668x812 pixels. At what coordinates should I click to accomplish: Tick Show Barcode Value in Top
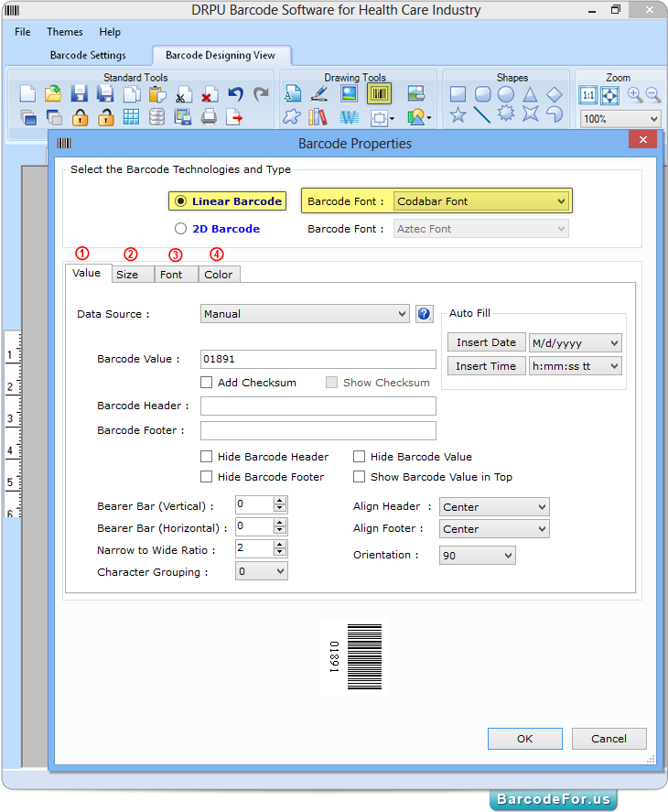[x=360, y=477]
